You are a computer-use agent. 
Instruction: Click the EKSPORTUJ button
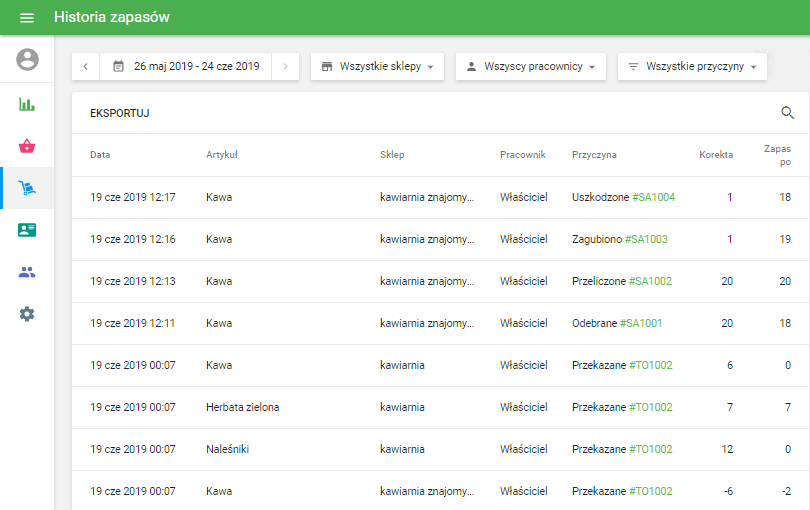click(x=119, y=113)
